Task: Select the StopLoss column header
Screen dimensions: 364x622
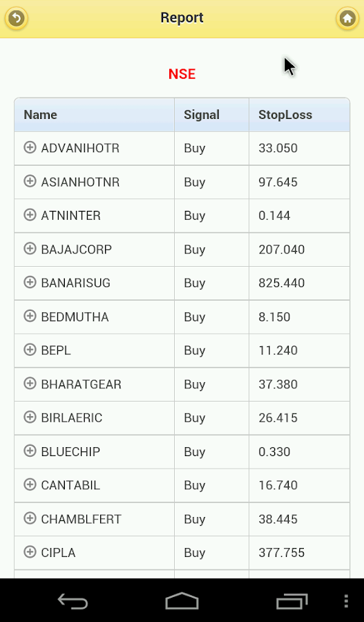Action: click(299, 115)
